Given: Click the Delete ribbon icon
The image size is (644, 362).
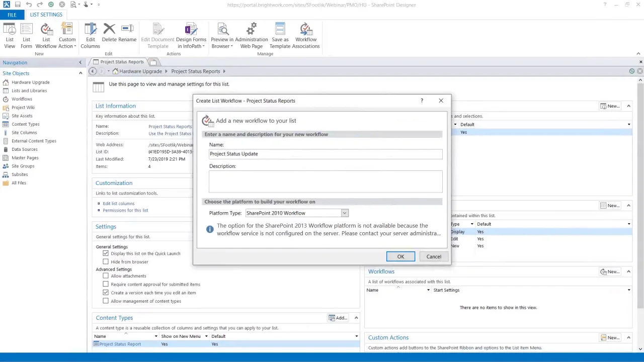Looking at the screenshot, I should tap(109, 33).
